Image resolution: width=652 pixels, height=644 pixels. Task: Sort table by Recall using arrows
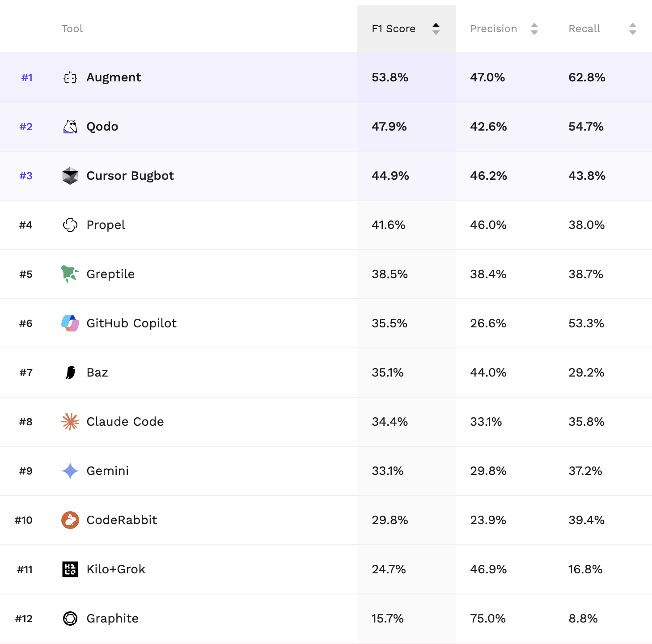click(632, 29)
